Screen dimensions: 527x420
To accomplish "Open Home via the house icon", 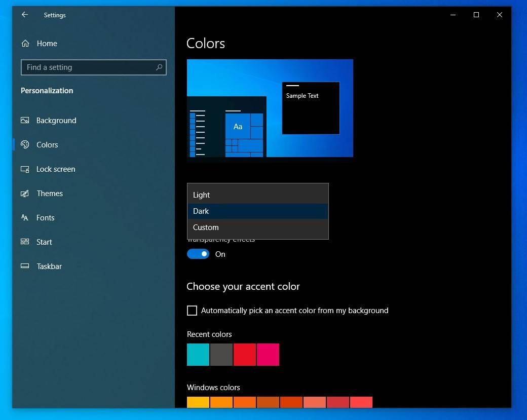I will tap(25, 44).
